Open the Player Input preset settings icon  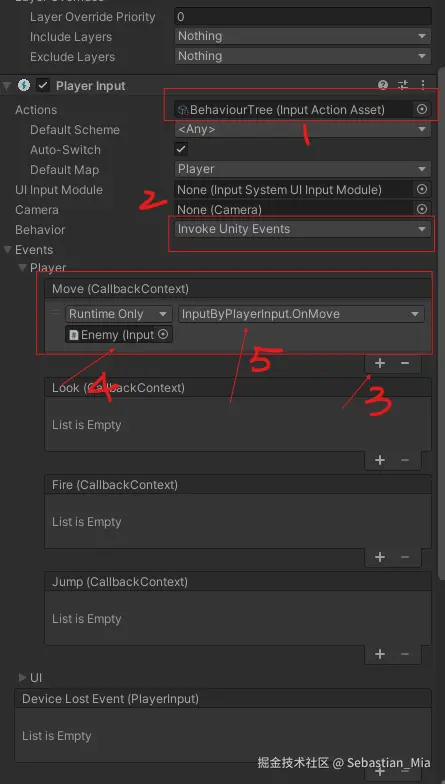(403, 86)
